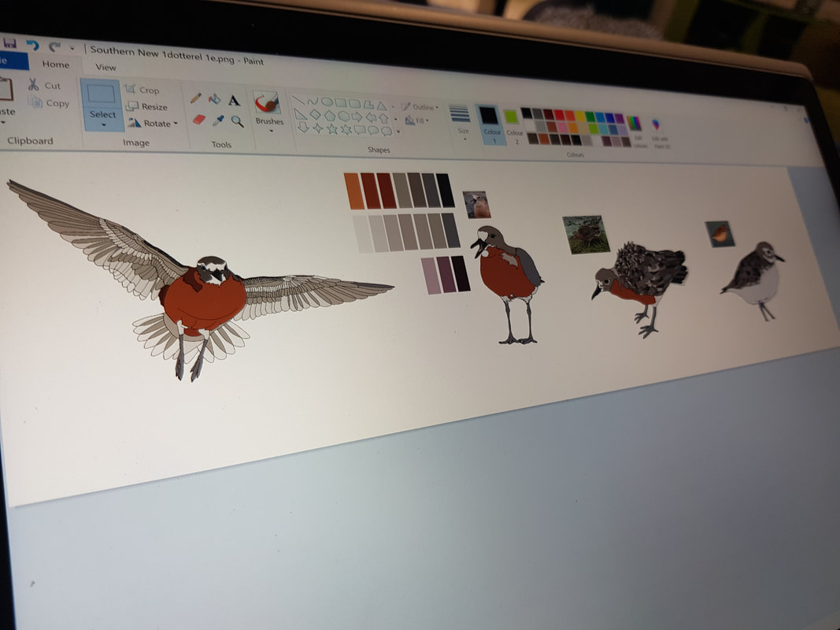Open the blue File menu tab
This screenshot has width=840, height=630.
[x=13, y=61]
